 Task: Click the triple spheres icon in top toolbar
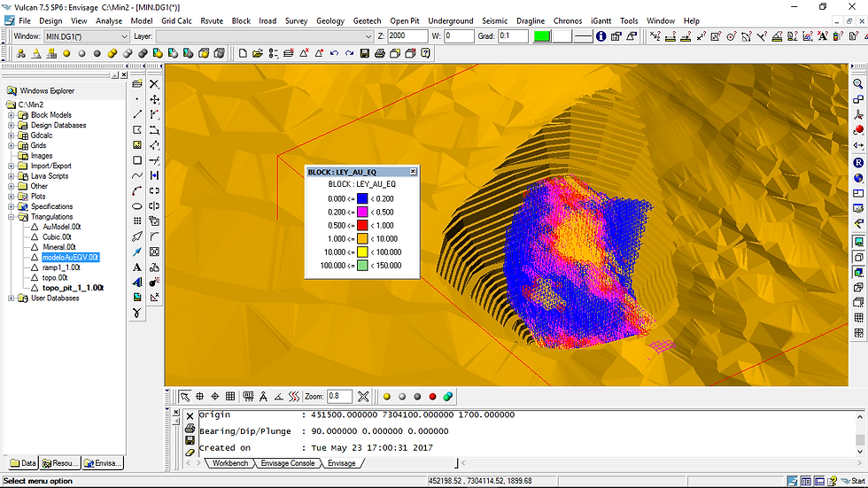(21, 54)
